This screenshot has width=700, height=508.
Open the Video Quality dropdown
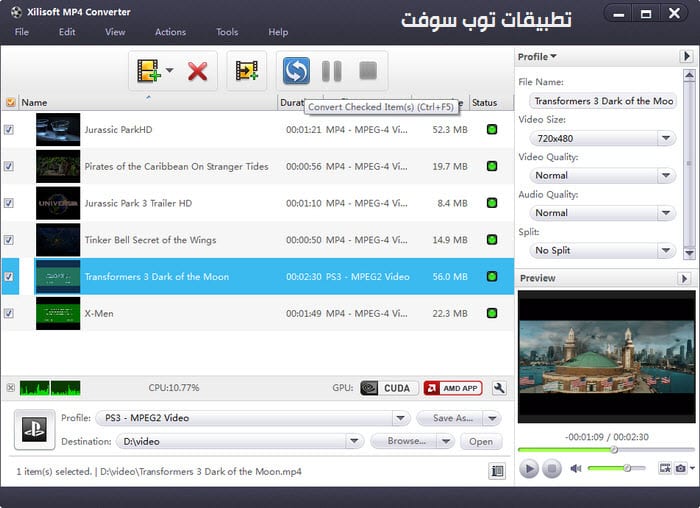pyautogui.click(x=602, y=175)
